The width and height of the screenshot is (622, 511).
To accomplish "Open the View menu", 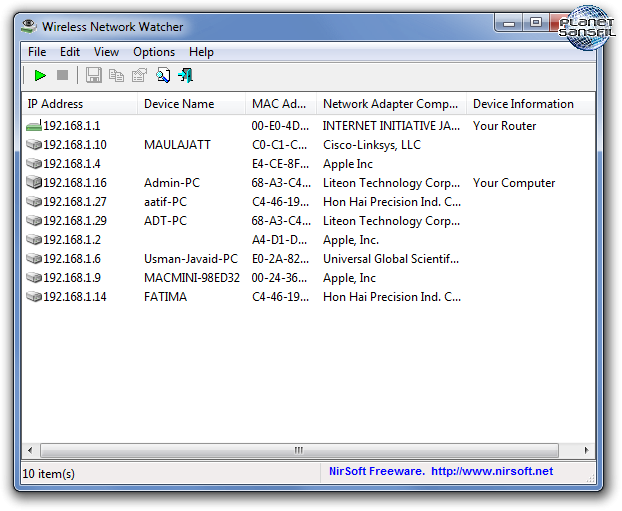I will pyautogui.click(x=106, y=52).
